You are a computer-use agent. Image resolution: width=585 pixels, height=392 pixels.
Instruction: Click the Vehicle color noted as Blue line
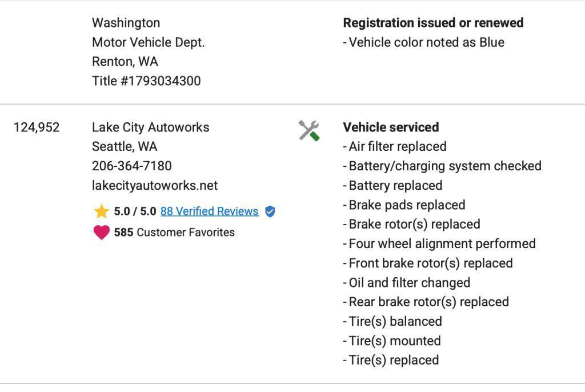click(x=424, y=42)
